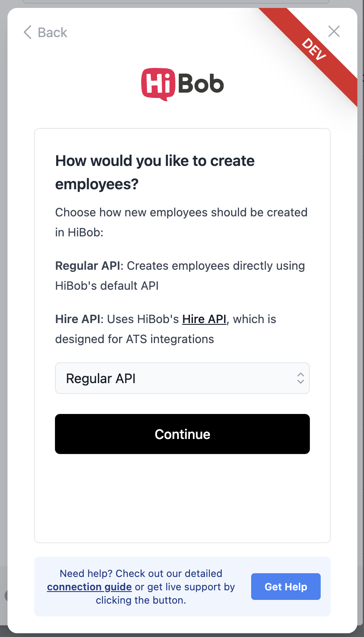The width and height of the screenshot is (364, 637).
Task: Click the dropdown's up-down chevron arrows
Action: pyautogui.click(x=301, y=378)
